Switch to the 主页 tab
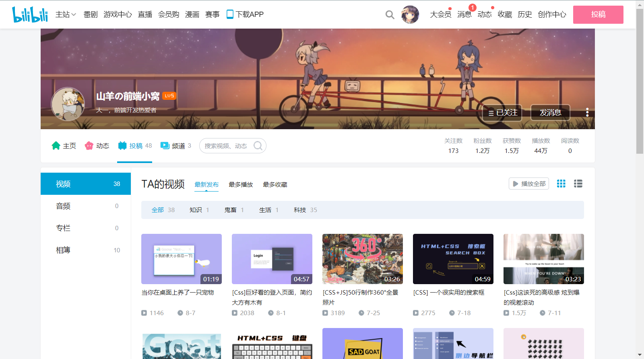The image size is (644, 359). pos(64,146)
